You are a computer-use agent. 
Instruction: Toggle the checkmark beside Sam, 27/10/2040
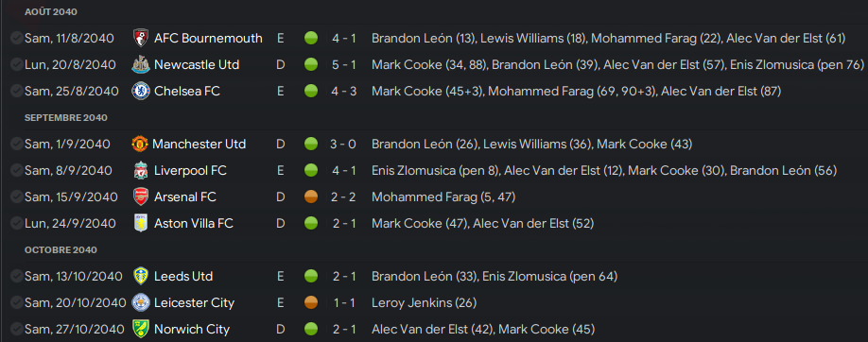click(17, 330)
